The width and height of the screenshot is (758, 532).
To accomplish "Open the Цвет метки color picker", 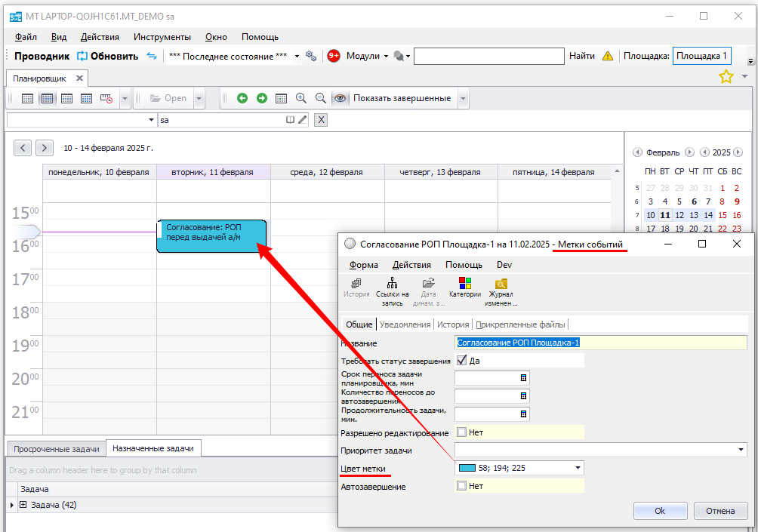I will pyautogui.click(x=578, y=468).
